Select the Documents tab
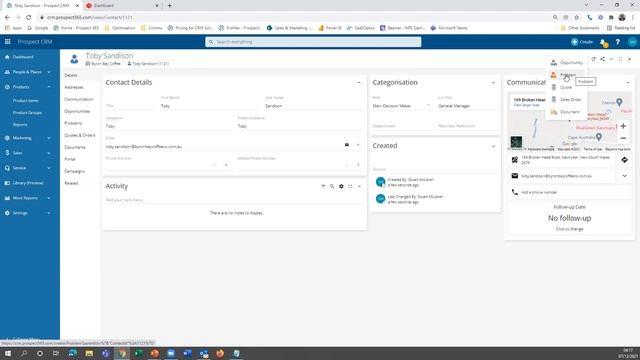This screenshot has width=640, height=360. tap(75, 147)
